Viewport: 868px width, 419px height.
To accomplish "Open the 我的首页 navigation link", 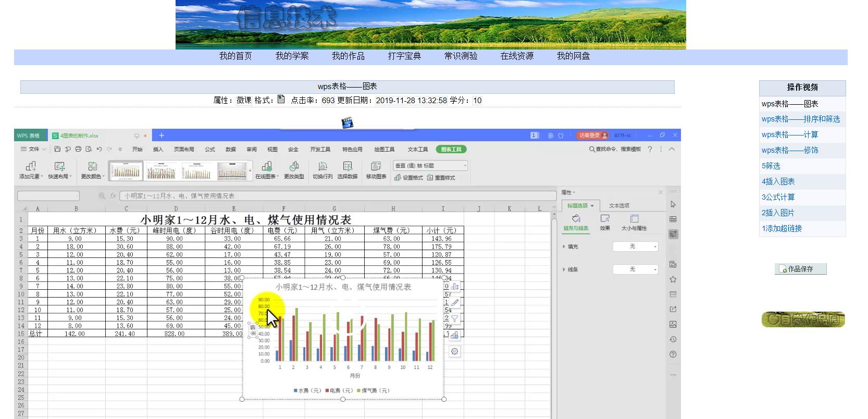I will click(235, 56).
